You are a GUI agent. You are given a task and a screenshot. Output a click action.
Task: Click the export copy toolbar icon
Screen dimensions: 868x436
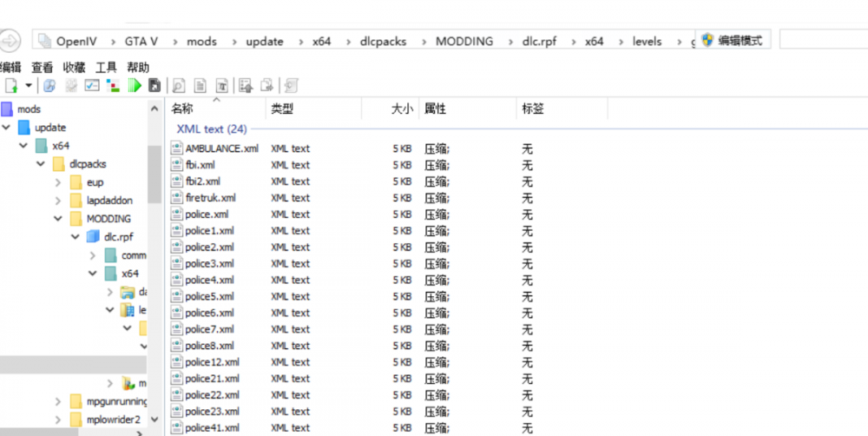(267, 85)
